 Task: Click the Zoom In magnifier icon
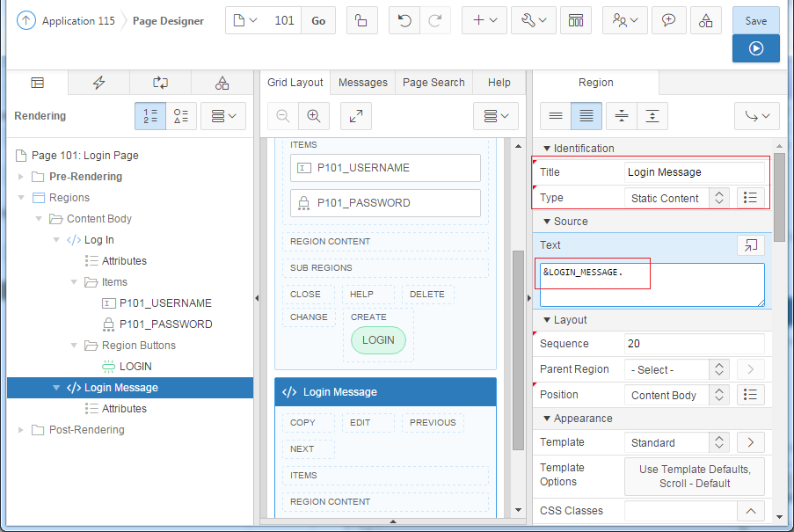(x=314, y=116)
